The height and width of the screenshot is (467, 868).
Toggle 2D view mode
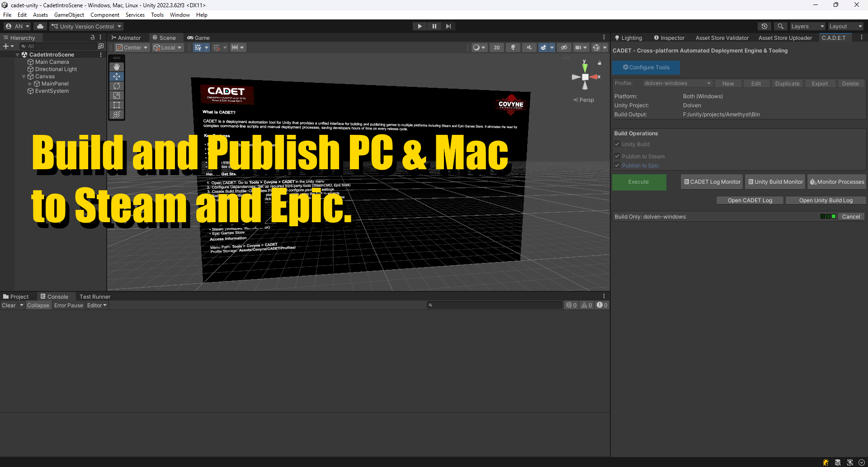[497, 48]
